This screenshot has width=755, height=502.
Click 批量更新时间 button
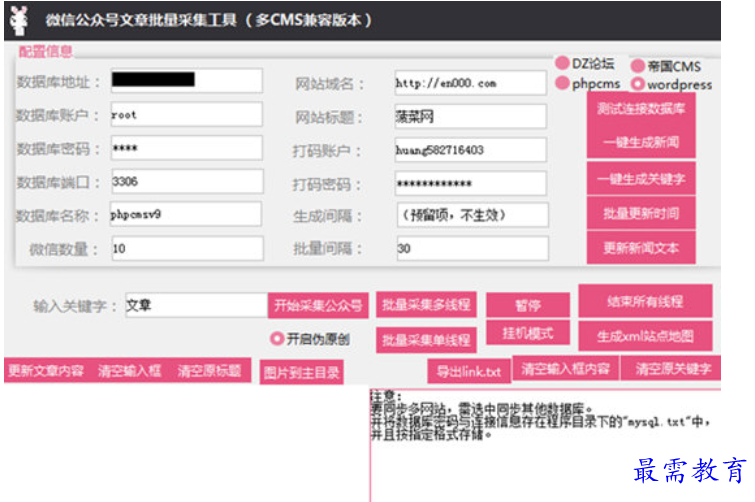click(x=641, y=213)
